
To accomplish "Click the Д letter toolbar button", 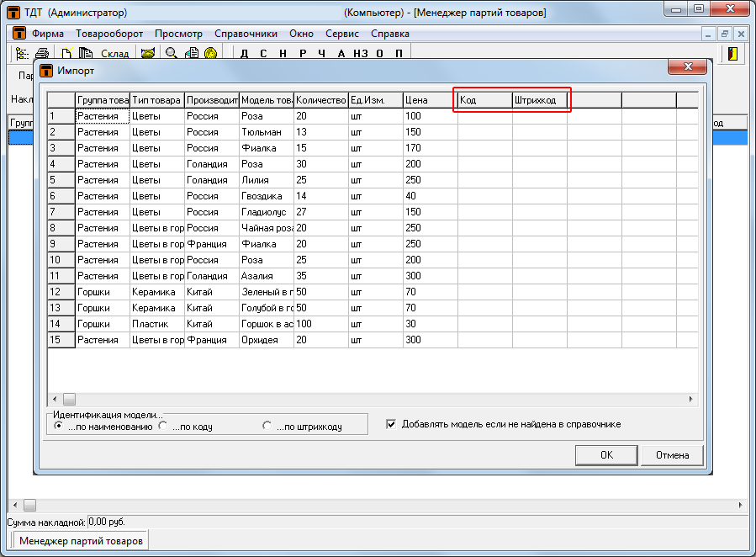I will pyautogui.click(x=245, y=54).
